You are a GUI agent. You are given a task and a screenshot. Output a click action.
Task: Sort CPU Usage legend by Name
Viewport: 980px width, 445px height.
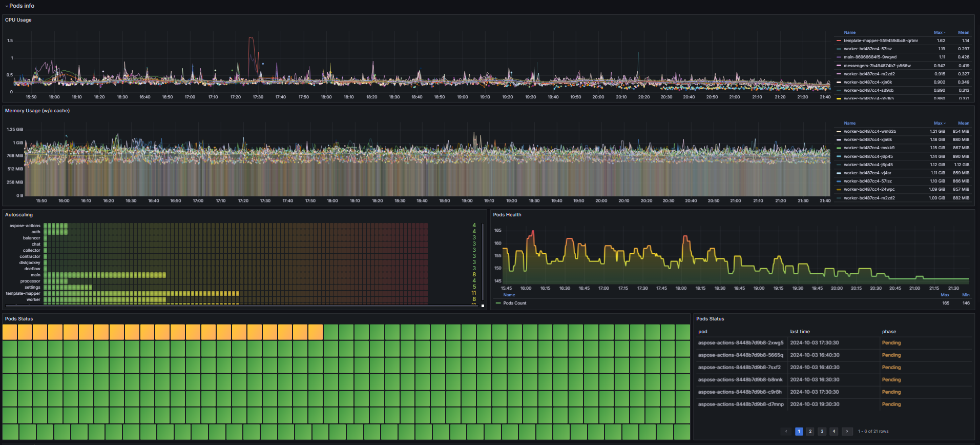point(850,32)
